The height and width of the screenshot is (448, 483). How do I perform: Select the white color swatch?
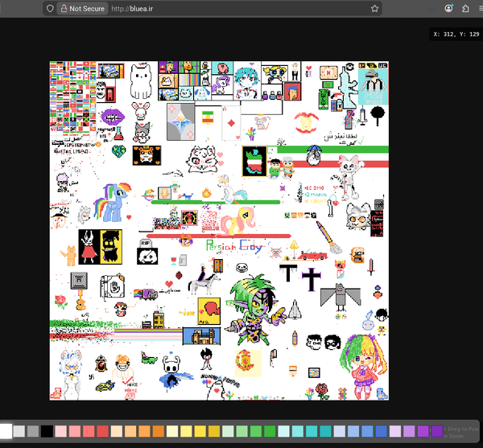click(x=6, y=431)
